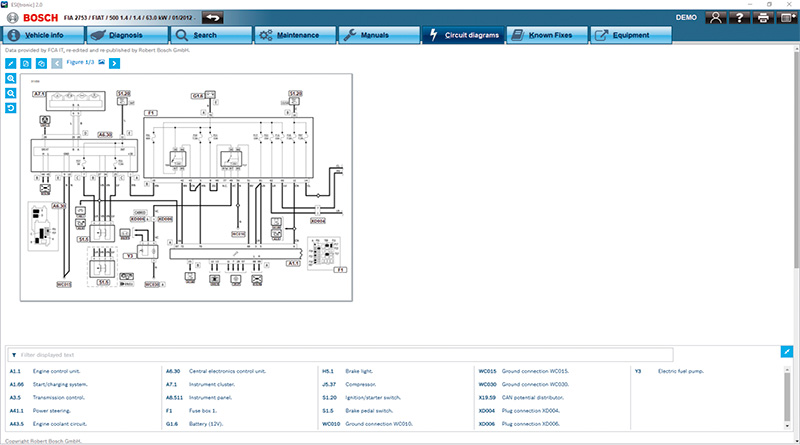The width and height of the screenshot is (800, 445).
Task: Reset the diagram view with rotate icon
Action: [x=11, y=108]
